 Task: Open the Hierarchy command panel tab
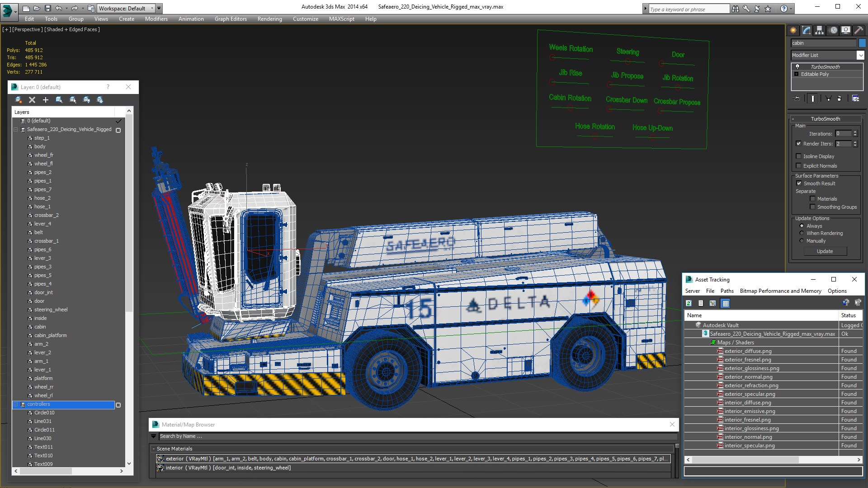(x=819, y=30)
